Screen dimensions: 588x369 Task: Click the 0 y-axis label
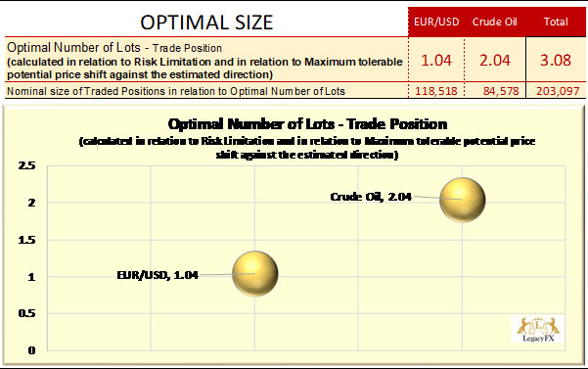tap(31, 350)
